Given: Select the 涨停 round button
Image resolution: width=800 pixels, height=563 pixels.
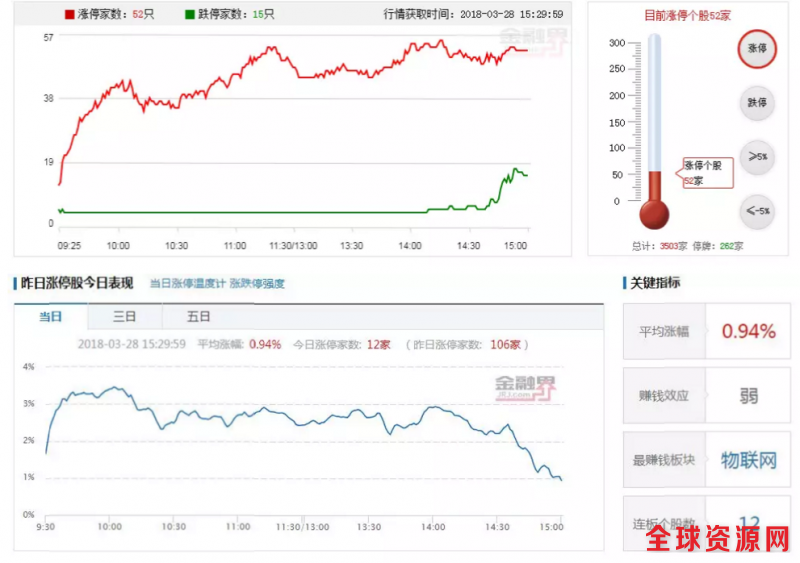Looking at the screenshot, I should [757, 50].
